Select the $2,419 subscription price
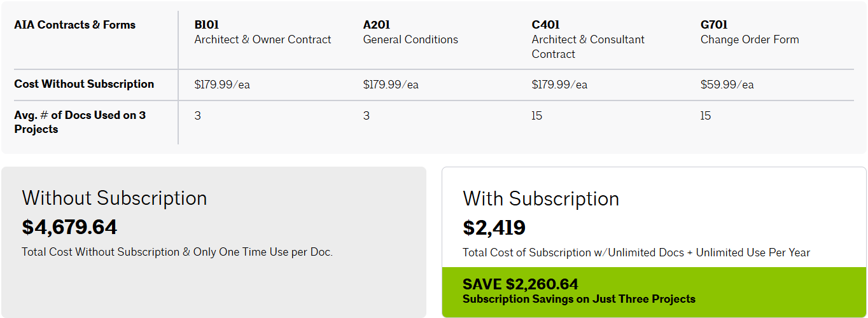The image size is (868, 318). [494, 228]
